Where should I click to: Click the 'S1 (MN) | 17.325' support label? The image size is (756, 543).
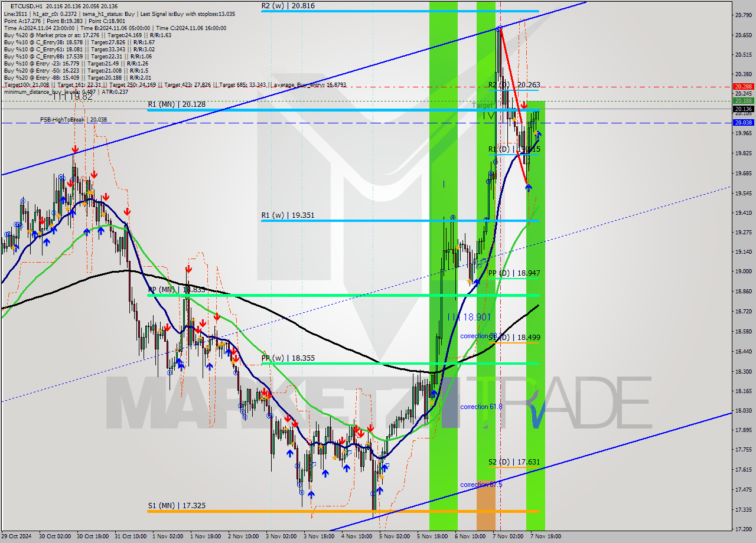pos(175,506)
